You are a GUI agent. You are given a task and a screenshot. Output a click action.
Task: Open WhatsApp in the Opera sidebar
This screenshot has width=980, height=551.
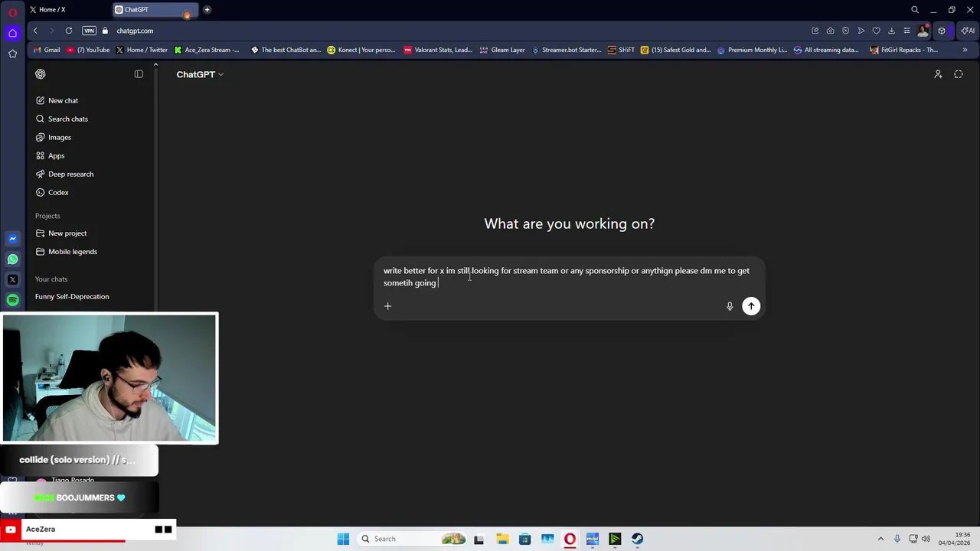click(12, 259)
